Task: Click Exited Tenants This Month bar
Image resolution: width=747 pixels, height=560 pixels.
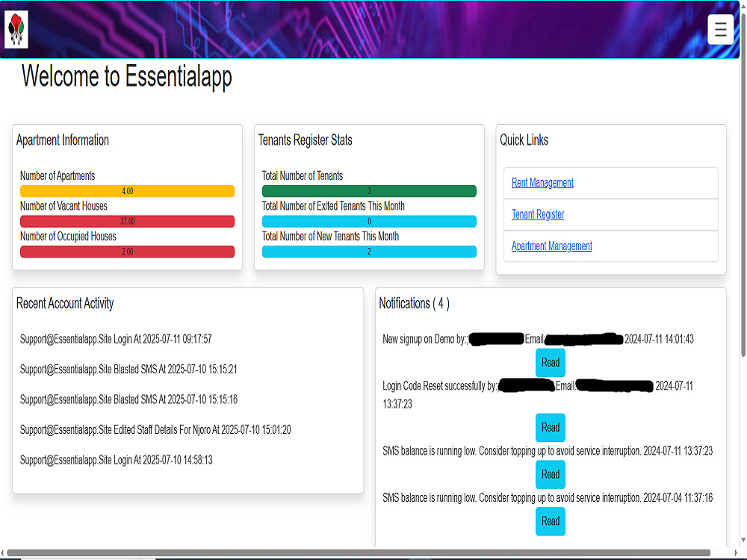Action: [x=369, y=222]
